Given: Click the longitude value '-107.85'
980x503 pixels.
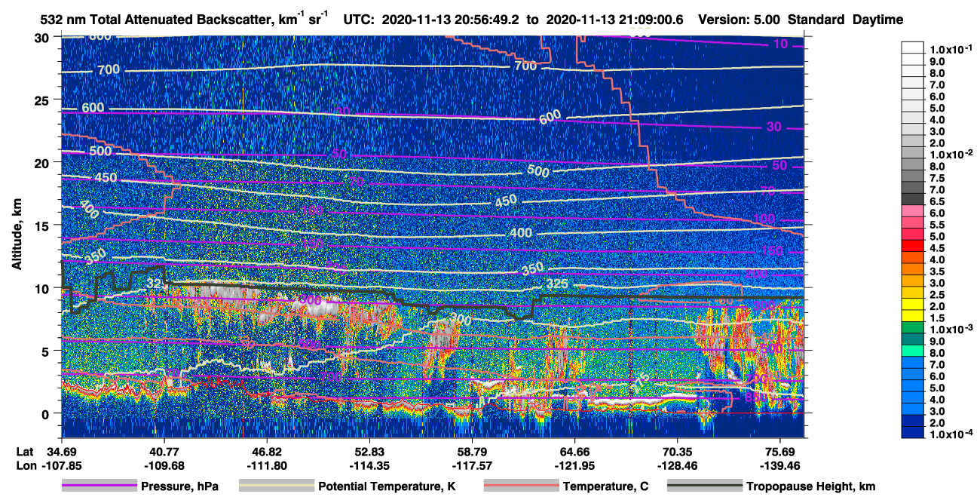Looking at the screenshot, I should click(x=62, y=465).
